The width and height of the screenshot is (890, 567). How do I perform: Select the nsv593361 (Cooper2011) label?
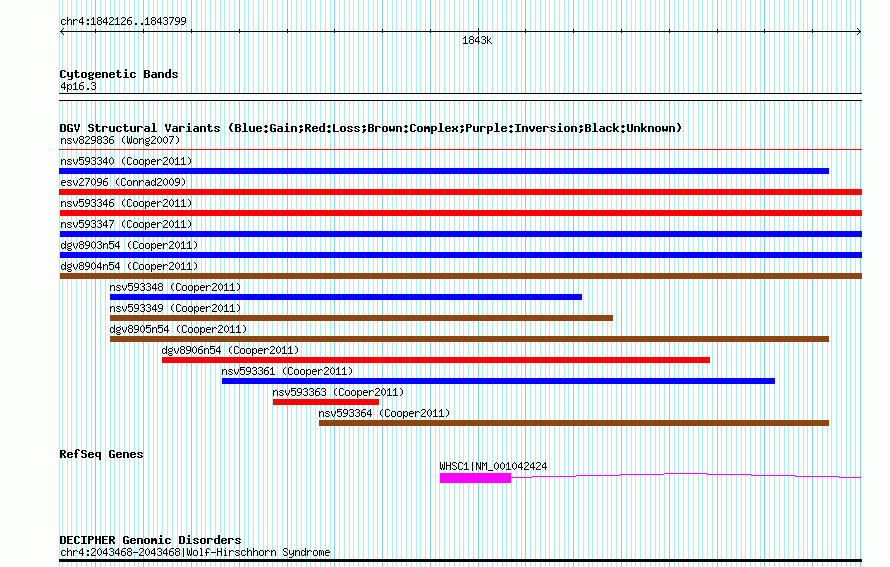click(x=287, y=371)
